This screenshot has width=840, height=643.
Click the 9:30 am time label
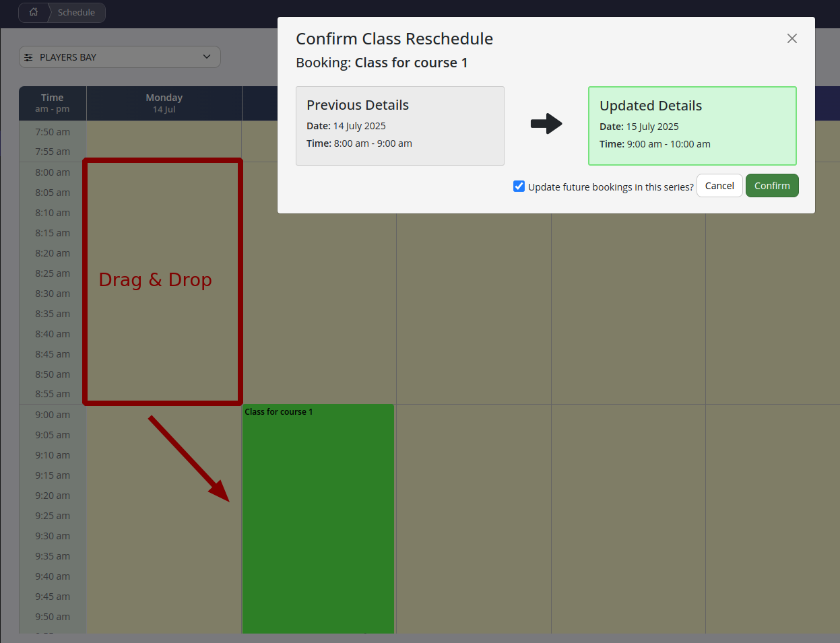click(x=53, y=536)
